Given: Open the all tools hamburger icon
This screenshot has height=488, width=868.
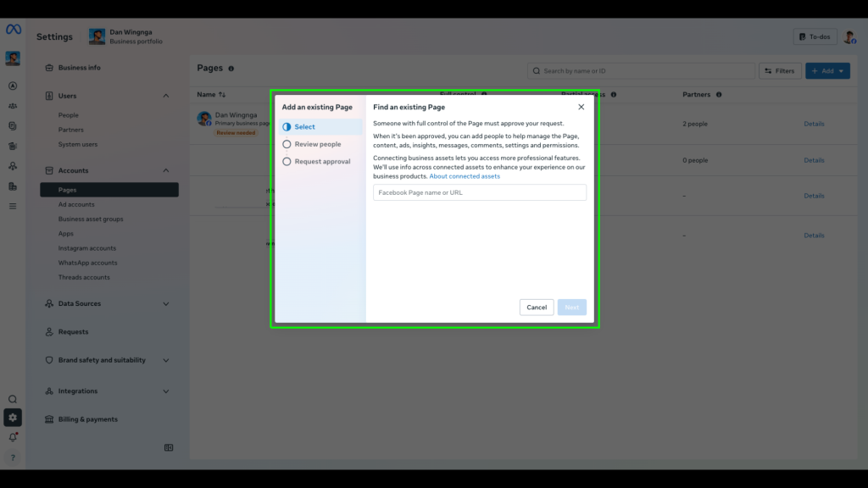Looking at the screenshot, I should 13,207.
